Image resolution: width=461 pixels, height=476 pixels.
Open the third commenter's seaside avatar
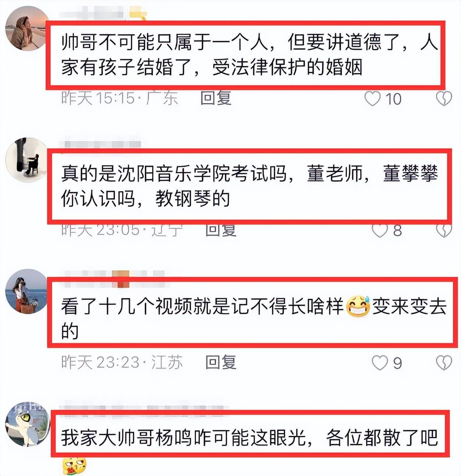pos(26,292)
